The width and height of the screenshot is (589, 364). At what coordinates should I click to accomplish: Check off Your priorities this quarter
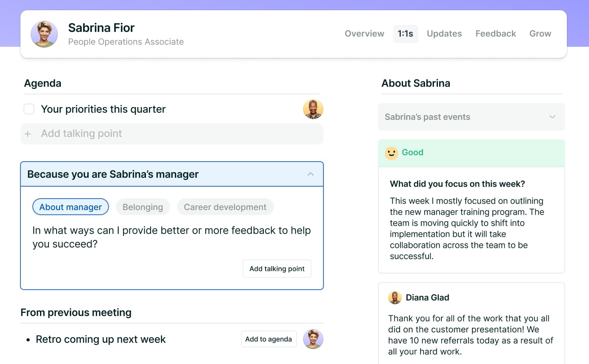29,109
